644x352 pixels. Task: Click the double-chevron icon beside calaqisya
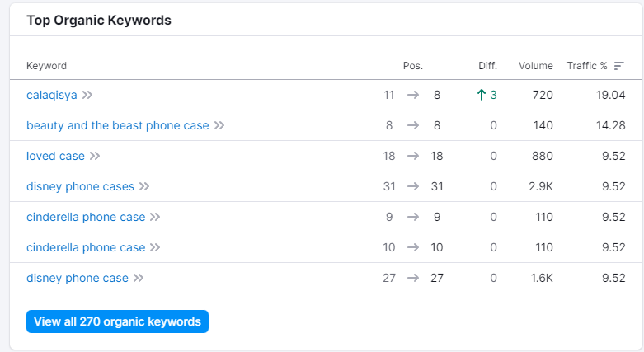tap(87, 96)
